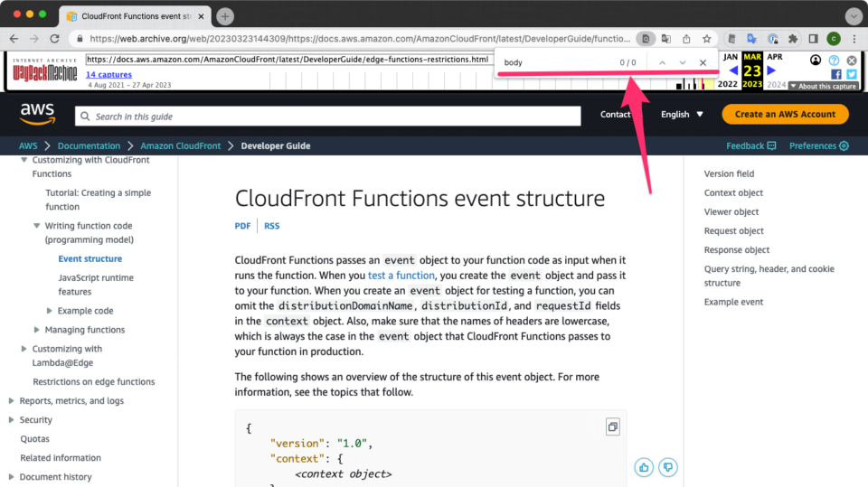868x487 pixels.
Task: Open Quotas page
Action: click(34, 438)
